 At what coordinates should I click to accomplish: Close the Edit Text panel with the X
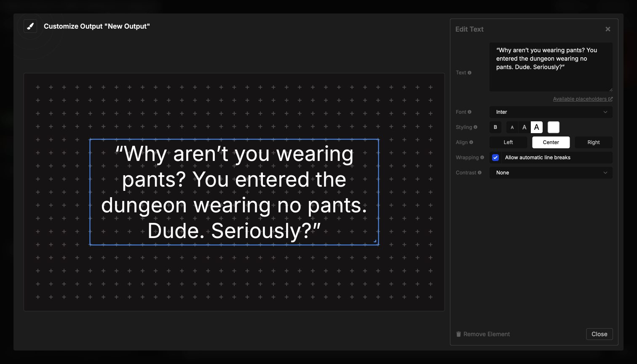click(608, 29)
